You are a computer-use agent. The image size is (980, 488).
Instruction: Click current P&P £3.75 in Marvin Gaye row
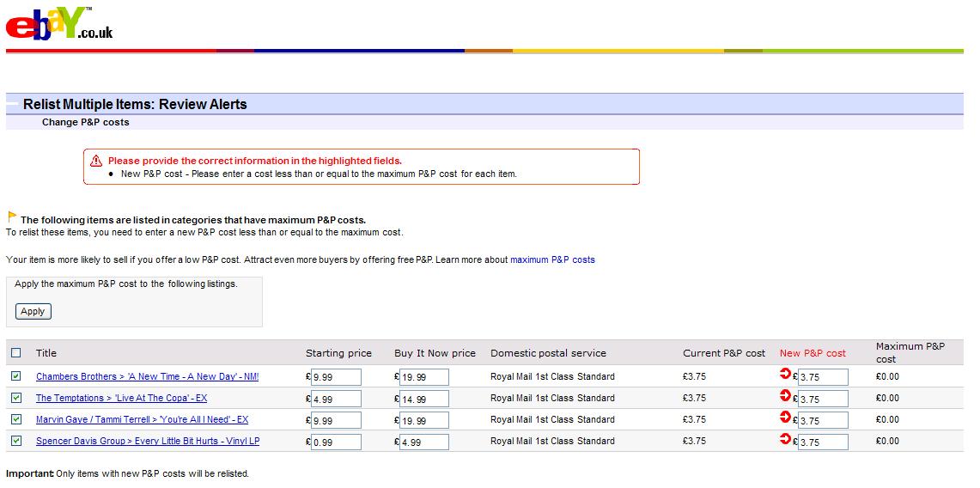[694, 419]
